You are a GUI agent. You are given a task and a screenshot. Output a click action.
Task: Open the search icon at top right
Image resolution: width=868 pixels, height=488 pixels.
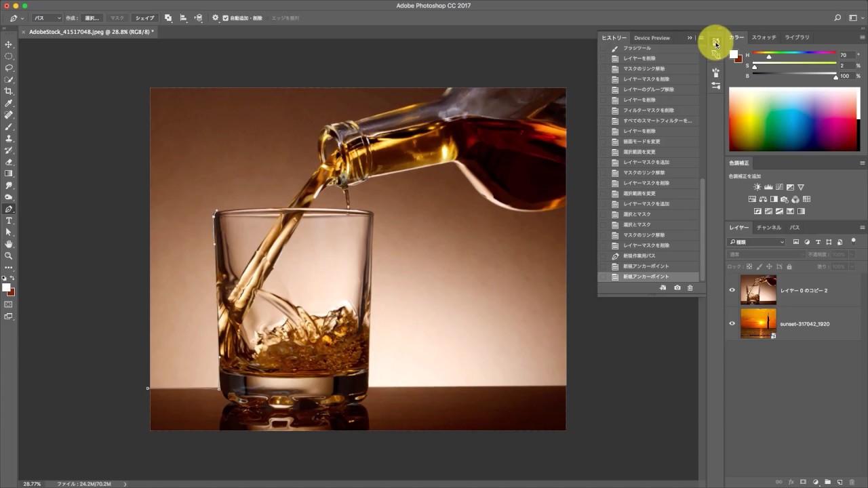tap(837, 18)
